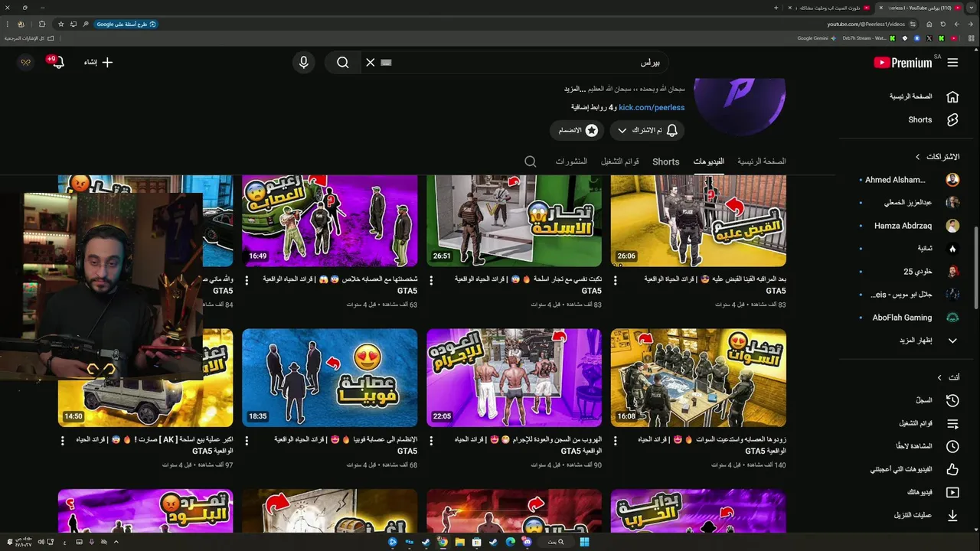
Task: Select the الفيديوهات channel tab
Action: click(709, 161)
